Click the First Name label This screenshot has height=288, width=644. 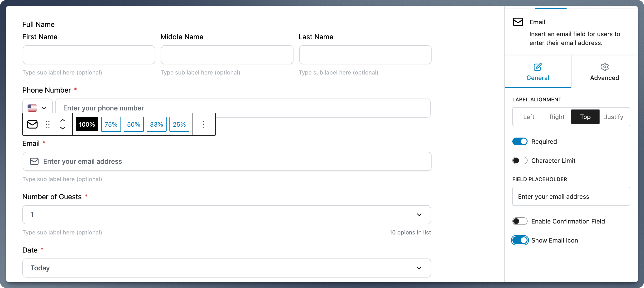tap(40, 37)
